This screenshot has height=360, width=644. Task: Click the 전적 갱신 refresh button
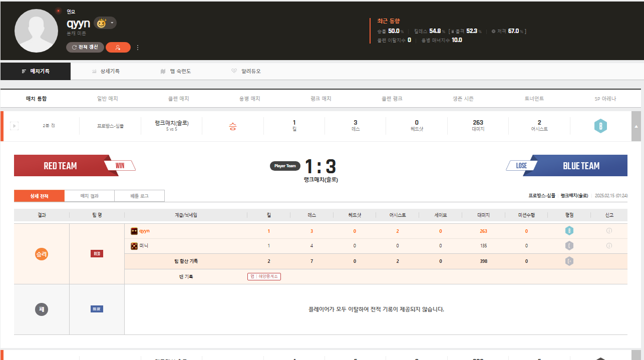click(85, 47)
